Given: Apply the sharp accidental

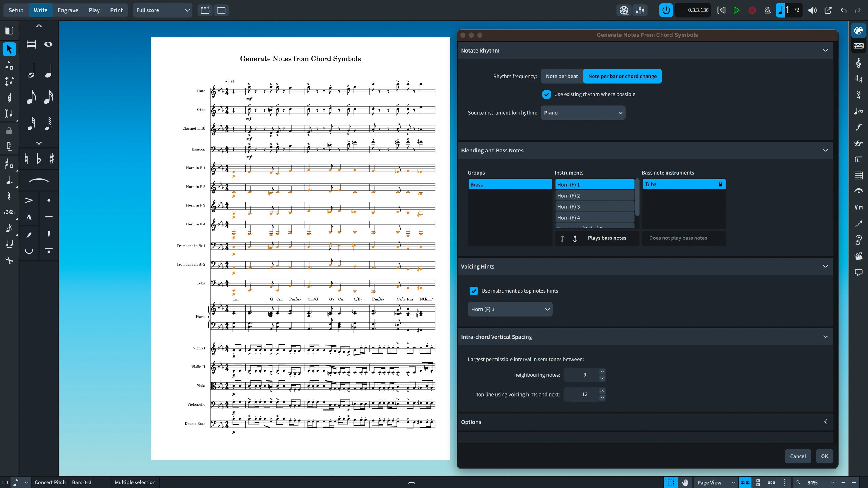Looking at the screenshot, I should (51, 159).
